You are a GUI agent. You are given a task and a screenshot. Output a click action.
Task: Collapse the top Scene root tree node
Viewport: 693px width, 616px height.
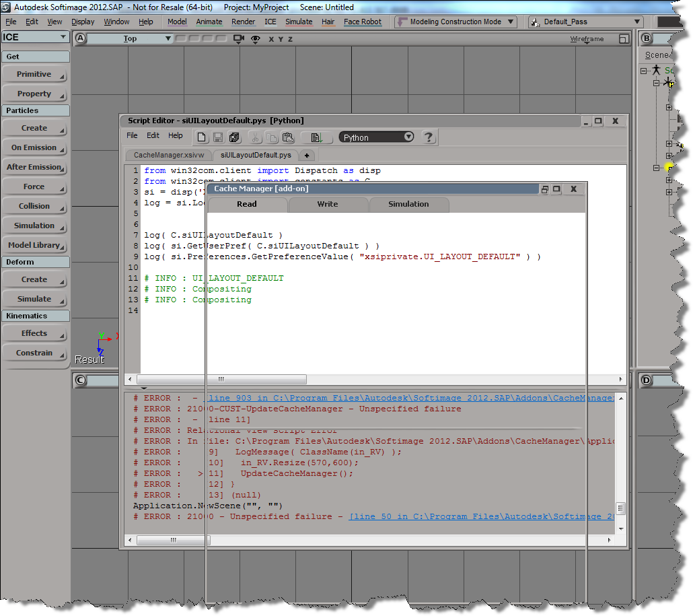pos(644,71)
